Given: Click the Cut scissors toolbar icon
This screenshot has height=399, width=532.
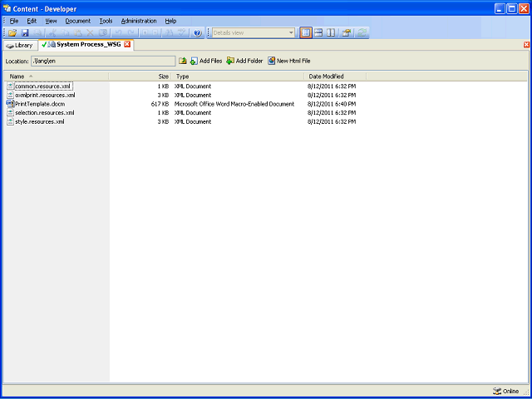Looking at the screenshot, I should (x=52, y=33).
